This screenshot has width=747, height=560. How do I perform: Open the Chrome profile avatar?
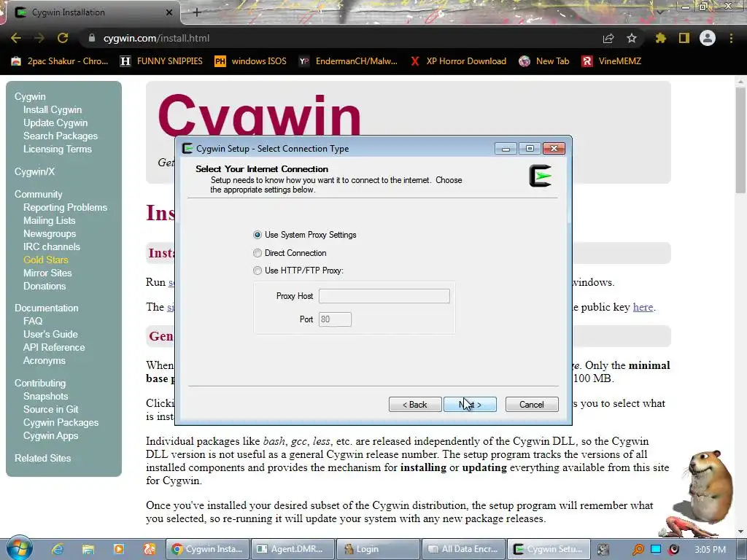tap(708, 38)
